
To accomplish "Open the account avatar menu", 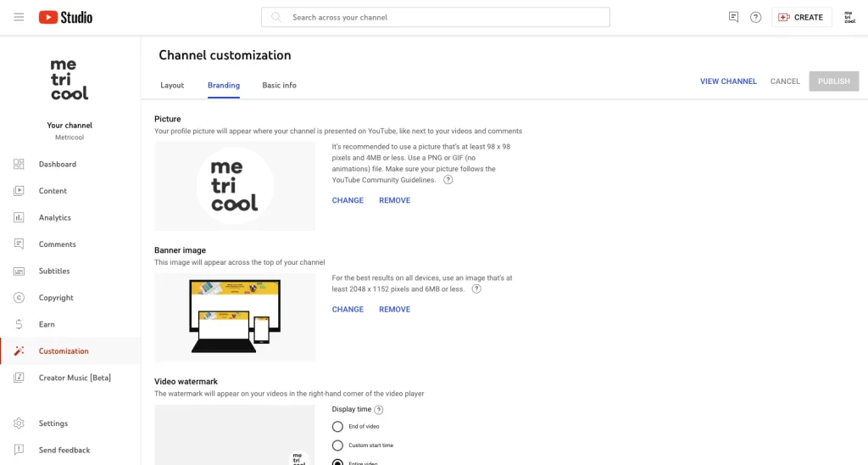I will (x=849, y=17).
